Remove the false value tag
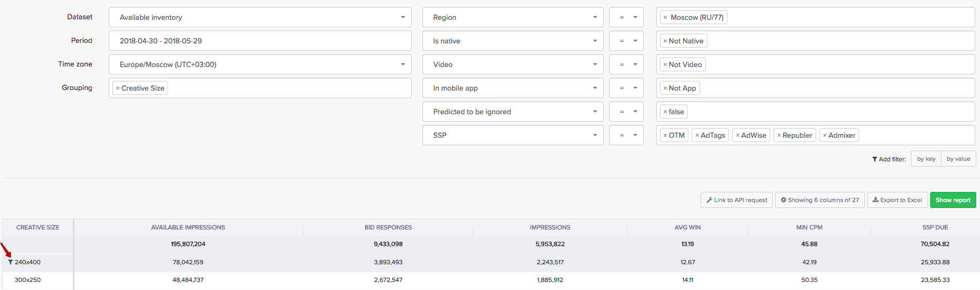Screen dimensions: 980x290 [x=665, y=112]
